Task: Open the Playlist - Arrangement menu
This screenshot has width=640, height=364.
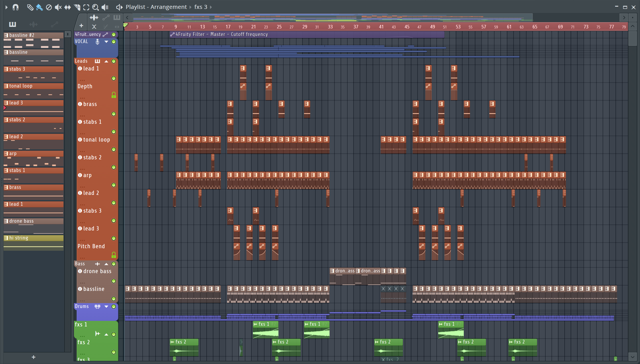Action: click(156, 7)
